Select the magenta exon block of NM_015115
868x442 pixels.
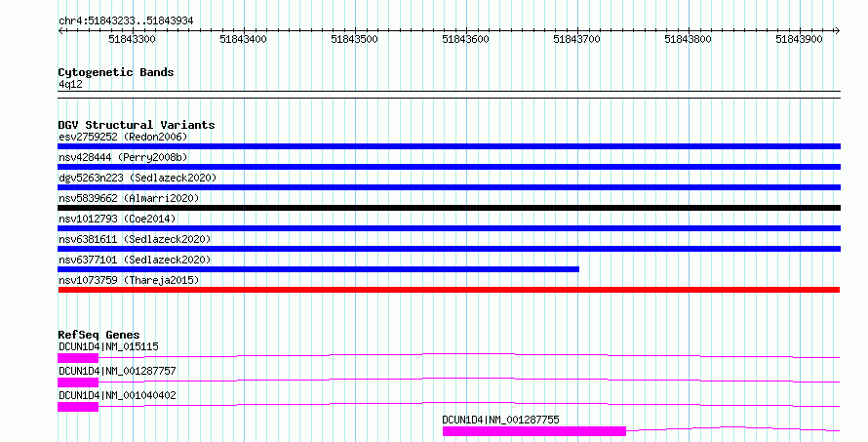click(x=78, y=358)
